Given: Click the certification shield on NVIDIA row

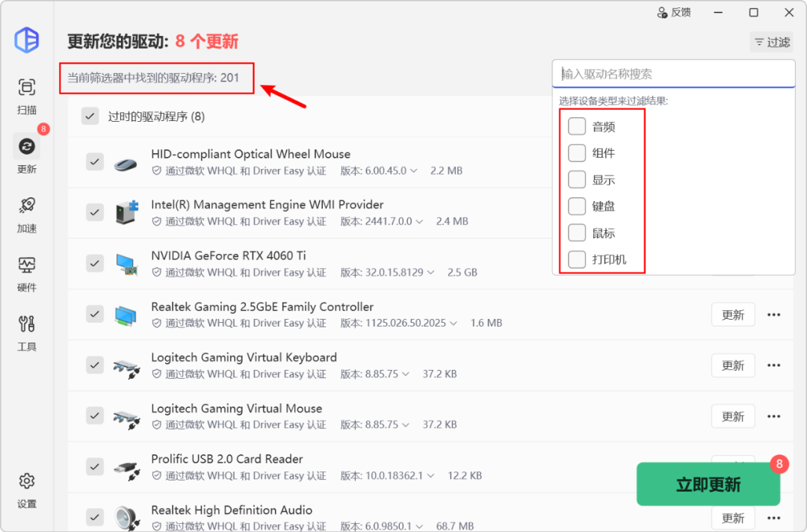Looking at the screenshot, I should pos(156,272).
